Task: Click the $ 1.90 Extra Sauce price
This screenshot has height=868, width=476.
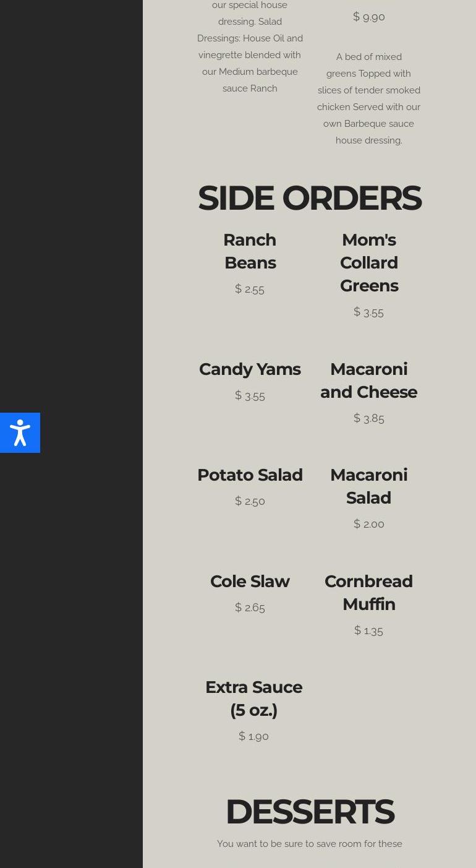Action: [x=253, y=736]
